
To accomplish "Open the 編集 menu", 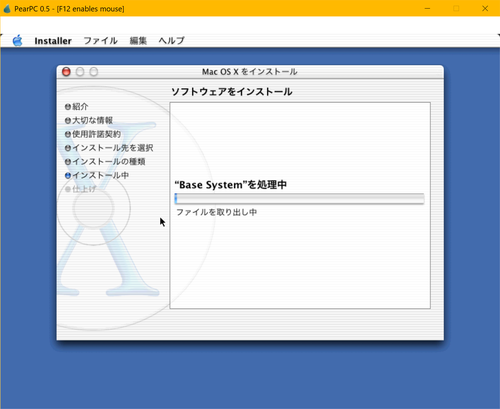I will 138,41.
